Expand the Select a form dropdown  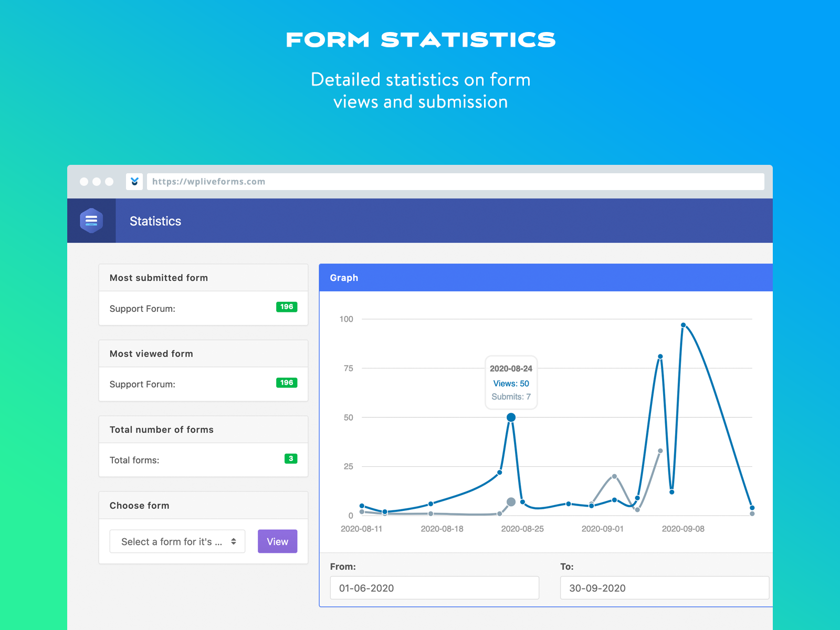(x=177, y=541)
